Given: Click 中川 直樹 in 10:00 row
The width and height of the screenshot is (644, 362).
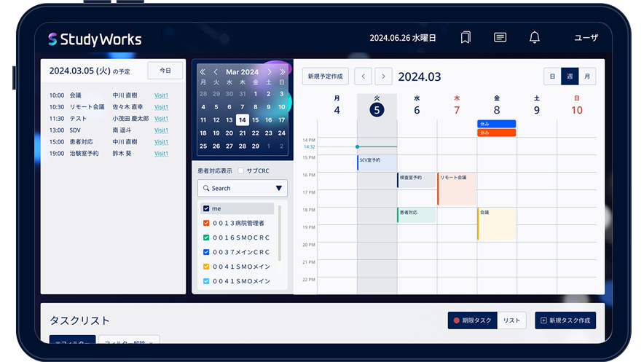Looking at the screenshot, I should (x=125, y=95).
